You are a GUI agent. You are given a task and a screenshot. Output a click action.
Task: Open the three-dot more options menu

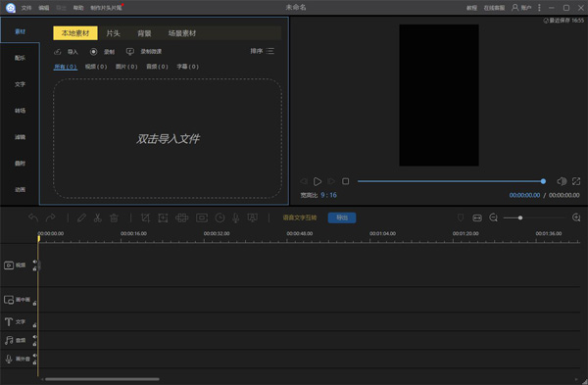tap(539, 8)
